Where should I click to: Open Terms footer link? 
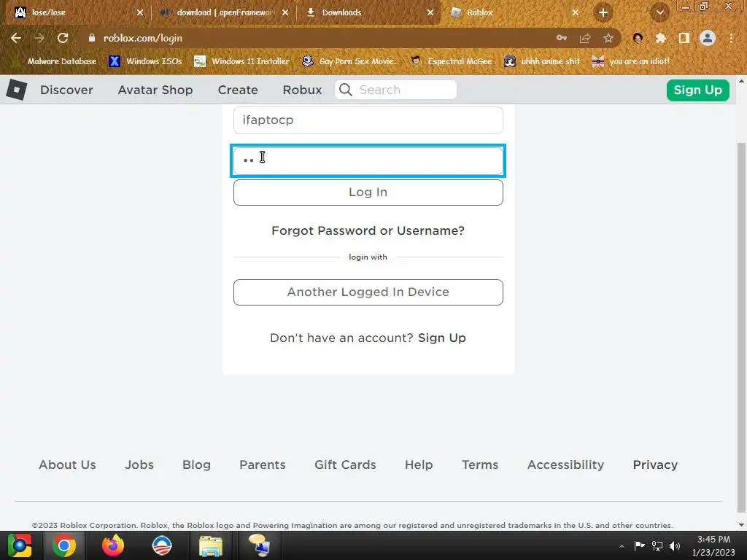(x=480, y=464)
